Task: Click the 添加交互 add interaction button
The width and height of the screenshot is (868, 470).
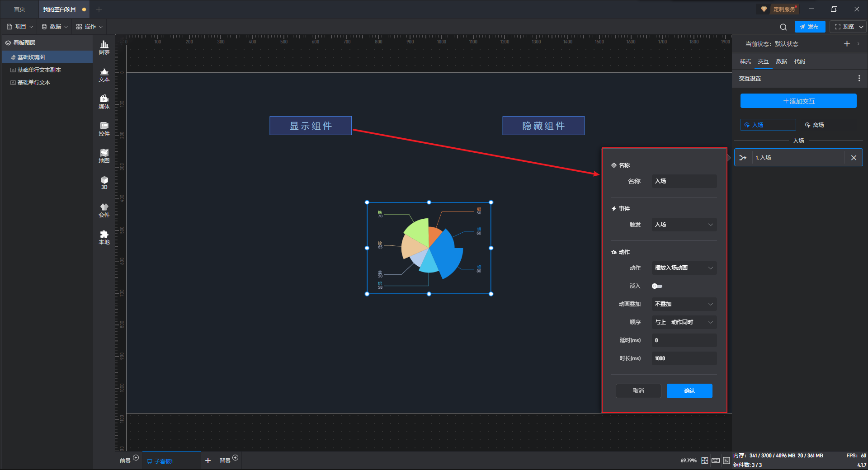Action: point(798,101)
